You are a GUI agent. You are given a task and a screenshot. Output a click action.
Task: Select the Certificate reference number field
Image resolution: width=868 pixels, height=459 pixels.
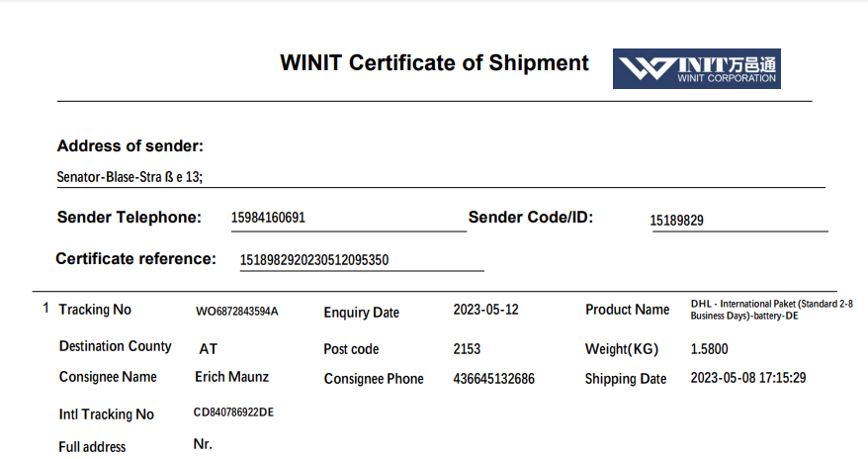pyautogui.click(x=314, y=260)
